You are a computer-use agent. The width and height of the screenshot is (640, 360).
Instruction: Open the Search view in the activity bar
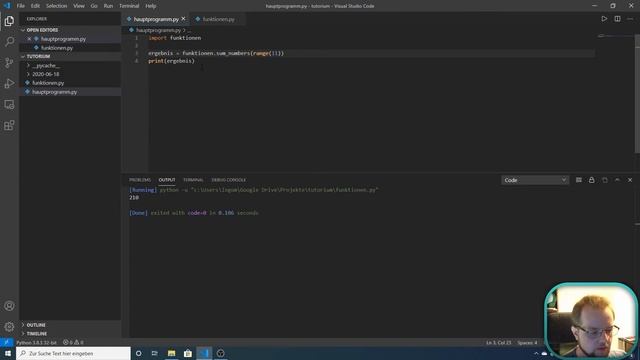tap(9, 42)
